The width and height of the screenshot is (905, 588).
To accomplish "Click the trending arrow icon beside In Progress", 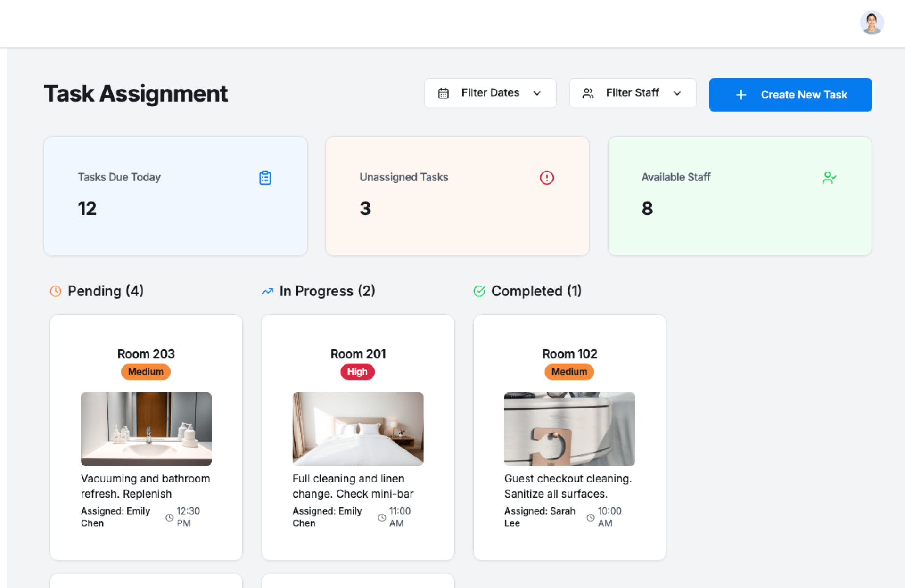I will (267, 291).
